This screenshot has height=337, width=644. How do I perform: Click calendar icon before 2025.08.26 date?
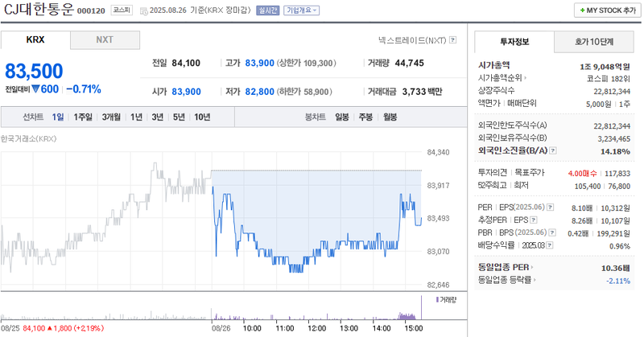click(144, 10)
